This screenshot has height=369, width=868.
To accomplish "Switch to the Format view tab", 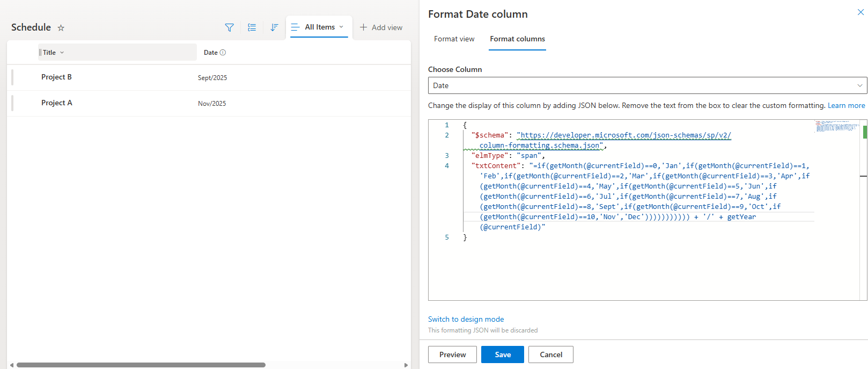I will click(454, 39).
